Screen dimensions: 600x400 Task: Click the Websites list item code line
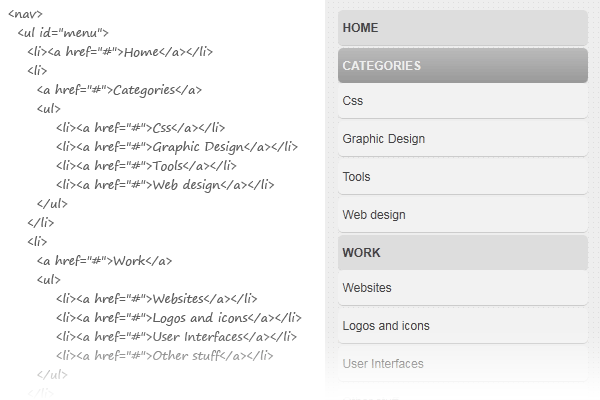[157, 298]
